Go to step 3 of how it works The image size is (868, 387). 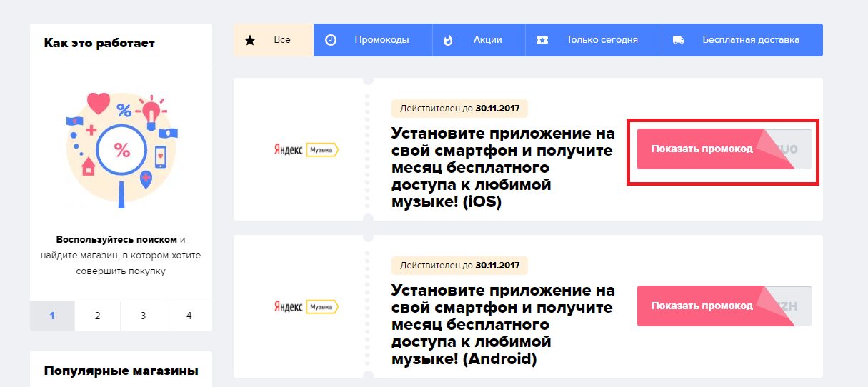pos(143,316)
